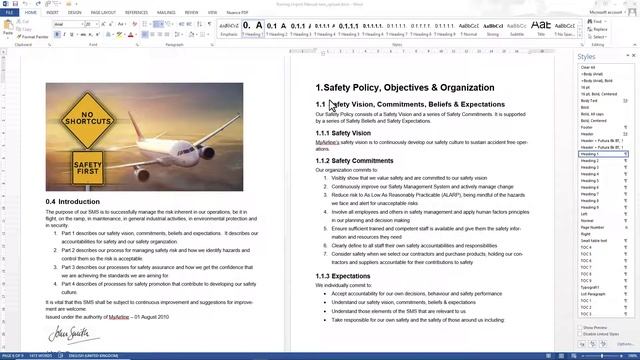Open the FILE tab

tap(9, 13)
